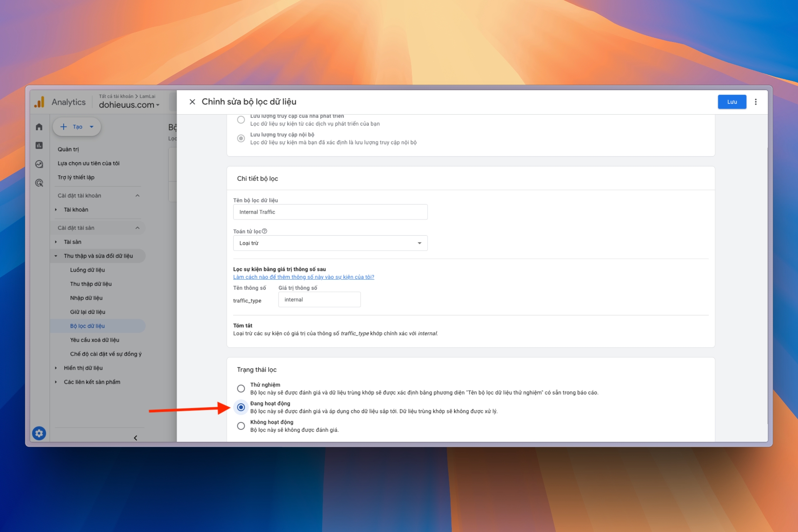Click the blue Lưu button

(731, 102)
